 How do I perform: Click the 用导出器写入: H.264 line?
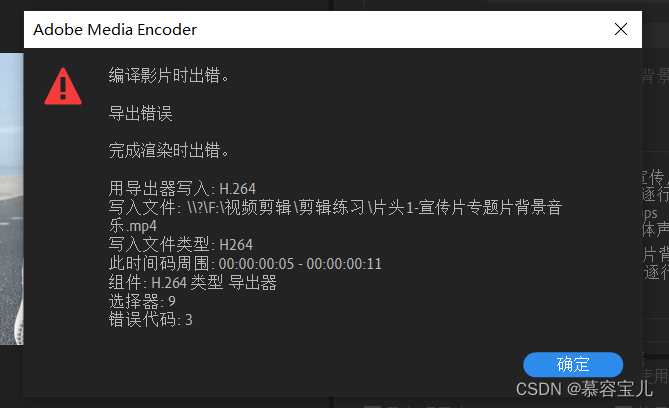pos(182,188)
